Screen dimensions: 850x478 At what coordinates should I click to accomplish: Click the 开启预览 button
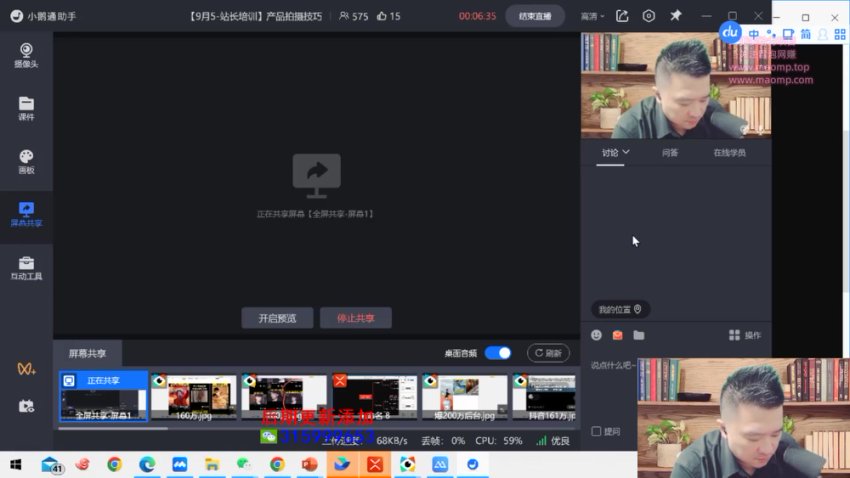277,318
